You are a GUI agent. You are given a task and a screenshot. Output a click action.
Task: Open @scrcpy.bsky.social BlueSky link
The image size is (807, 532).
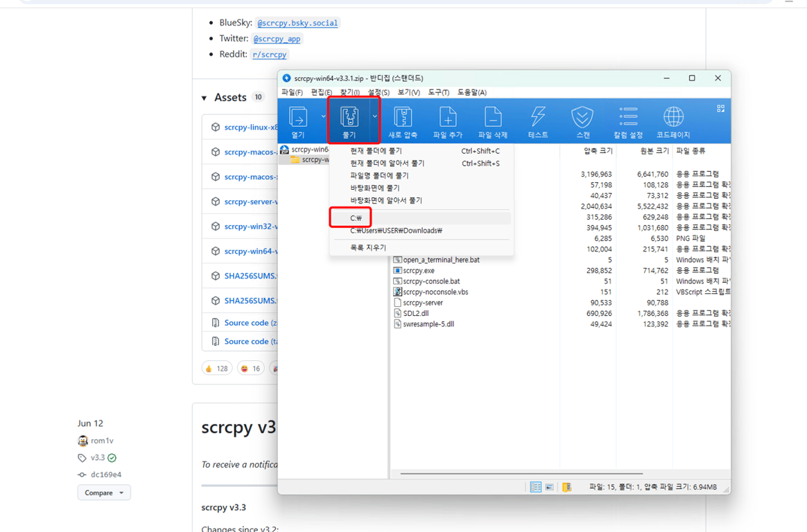point(297,23)
